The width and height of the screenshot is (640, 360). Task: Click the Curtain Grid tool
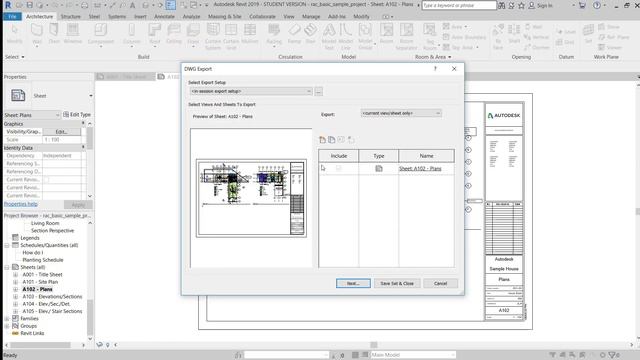coord(231,36)
